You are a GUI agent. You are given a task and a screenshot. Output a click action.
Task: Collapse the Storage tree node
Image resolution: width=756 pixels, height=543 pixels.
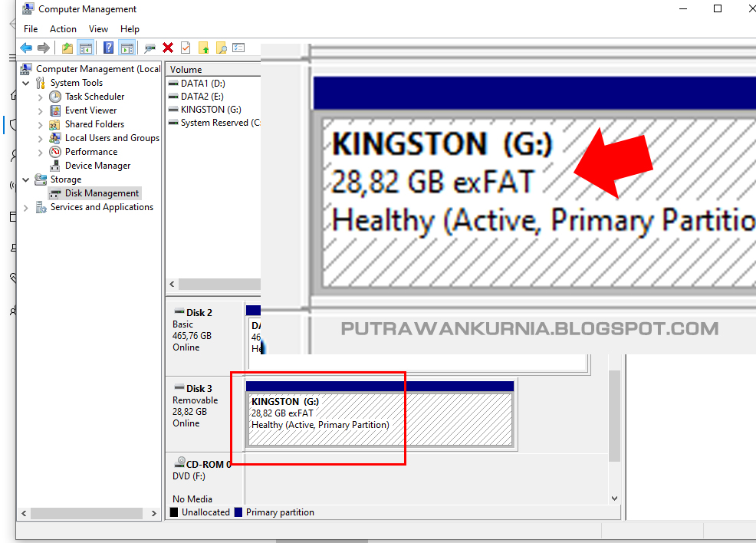click(x=26, y=179)
